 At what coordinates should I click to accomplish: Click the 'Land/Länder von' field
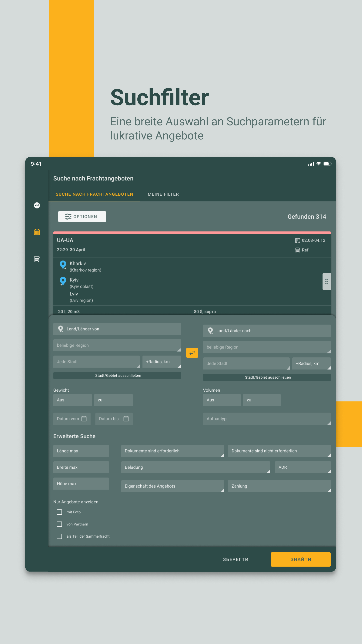coord(117,329)
